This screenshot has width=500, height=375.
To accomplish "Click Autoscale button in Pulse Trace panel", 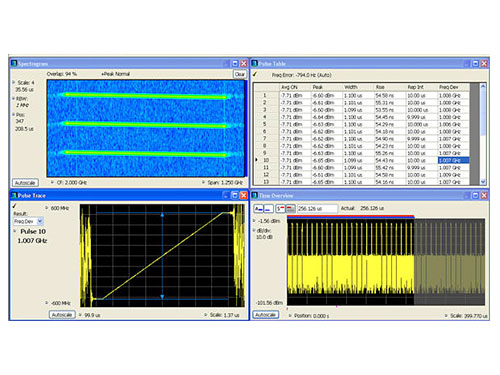I will [x=62, y=315].
